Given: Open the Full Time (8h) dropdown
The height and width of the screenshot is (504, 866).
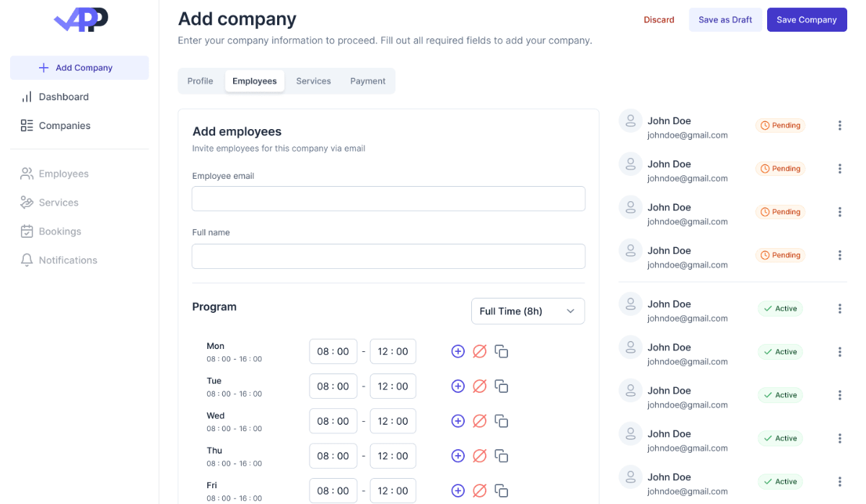Looking at the screenshot, I should click(x=528, y=311).
